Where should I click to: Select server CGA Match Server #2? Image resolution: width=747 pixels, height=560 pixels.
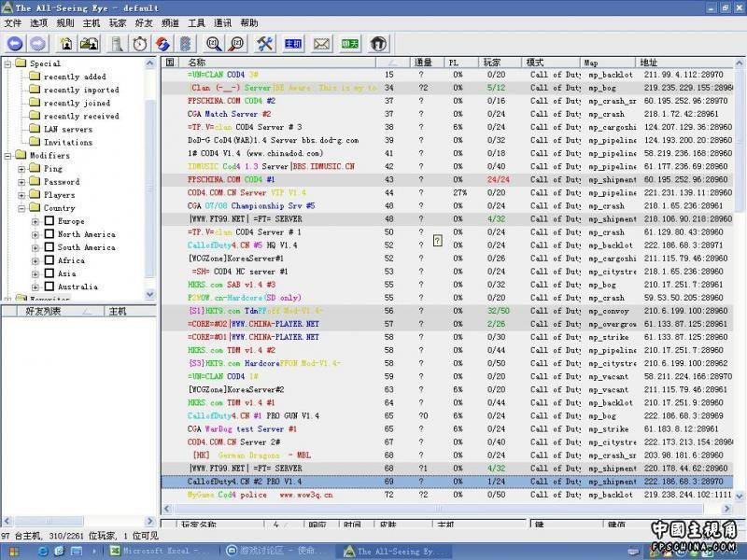click(447, 114)
